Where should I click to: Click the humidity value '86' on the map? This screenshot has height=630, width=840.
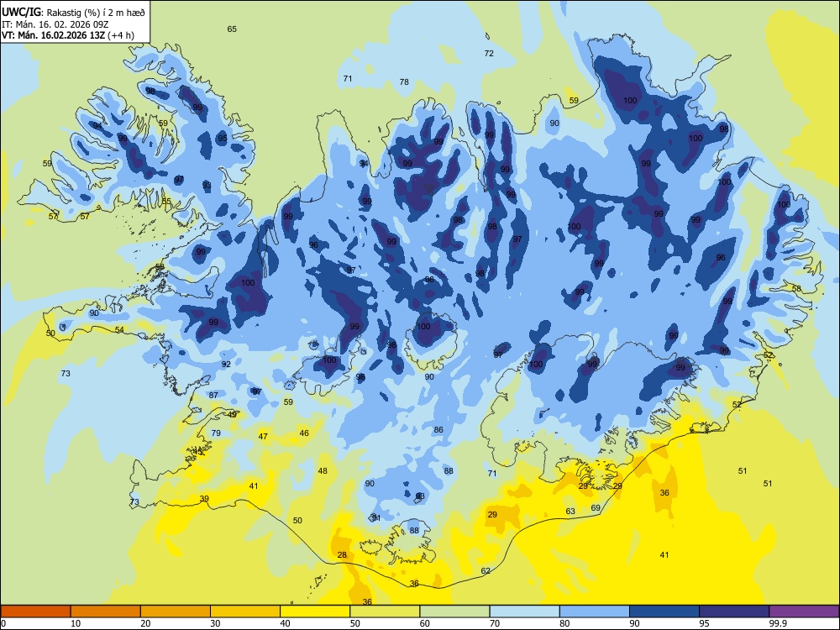point(438,429)
